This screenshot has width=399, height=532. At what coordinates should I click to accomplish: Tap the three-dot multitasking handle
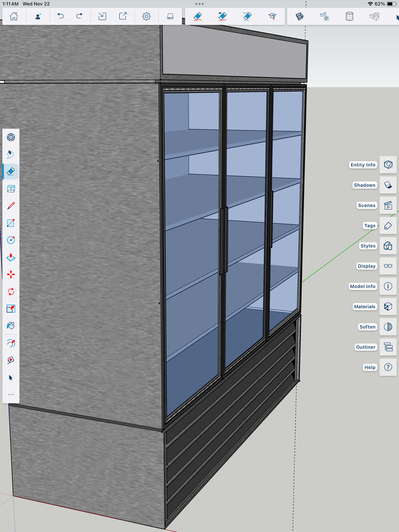[199, 4]
